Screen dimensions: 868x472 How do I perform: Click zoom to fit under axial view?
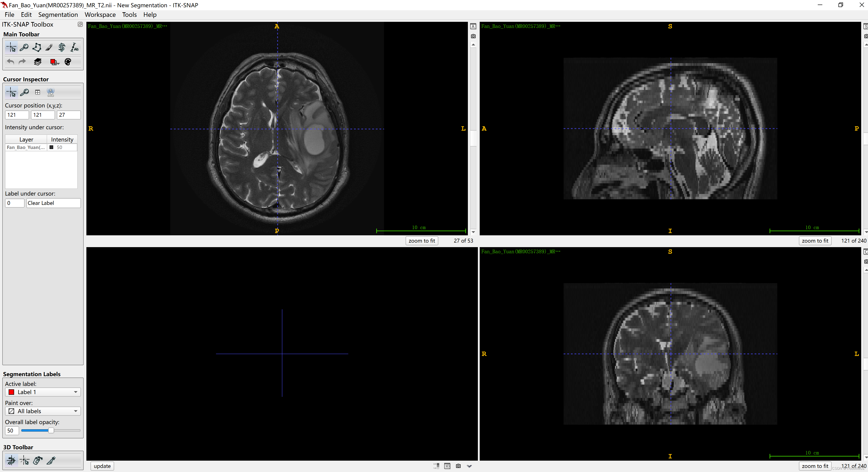pos(421,240)
